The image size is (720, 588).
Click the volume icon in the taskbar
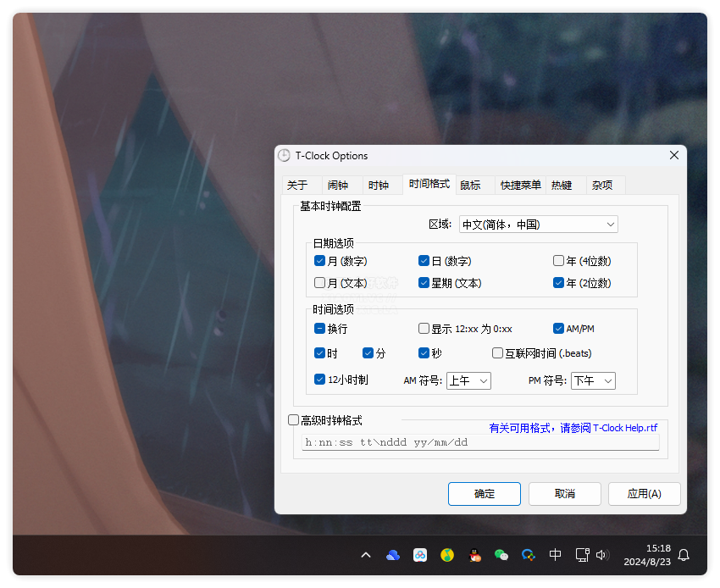pos(602,555)
